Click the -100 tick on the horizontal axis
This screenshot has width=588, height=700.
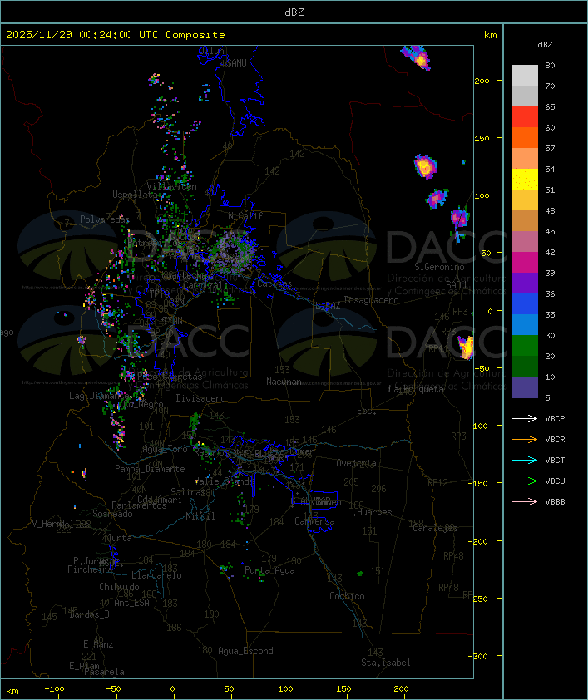(x=54, y=689)
